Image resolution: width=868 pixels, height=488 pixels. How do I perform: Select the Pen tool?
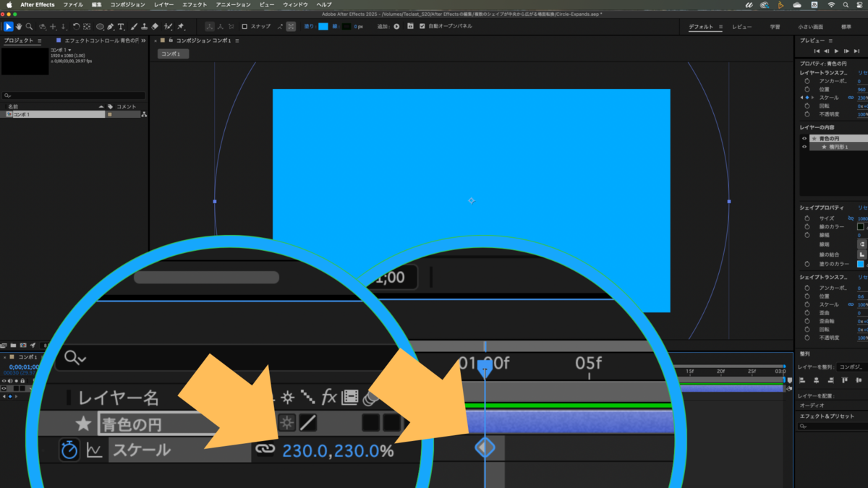110,27
